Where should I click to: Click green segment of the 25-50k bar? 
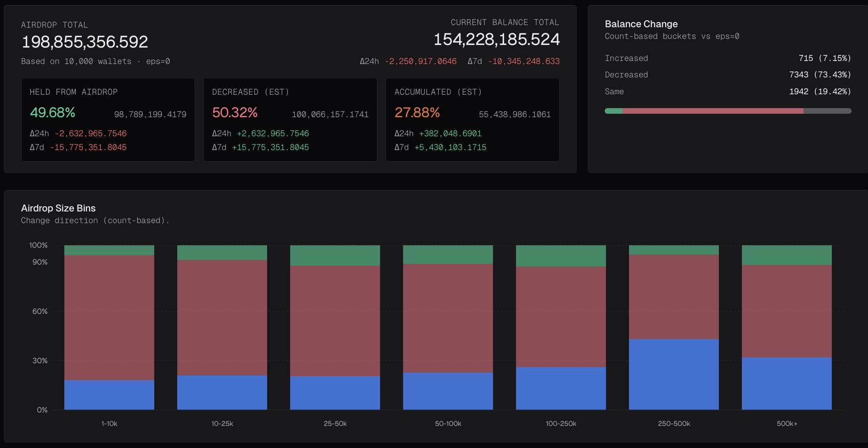pos(335,255)
